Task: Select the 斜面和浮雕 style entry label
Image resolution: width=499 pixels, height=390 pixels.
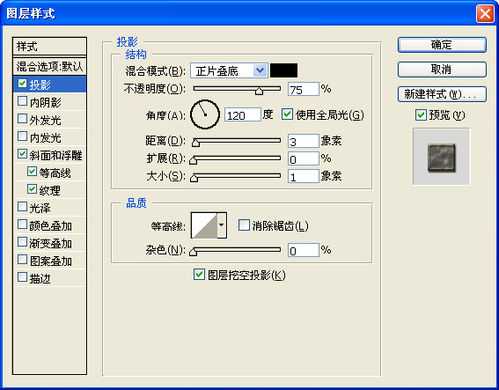Action: [56, 155]
